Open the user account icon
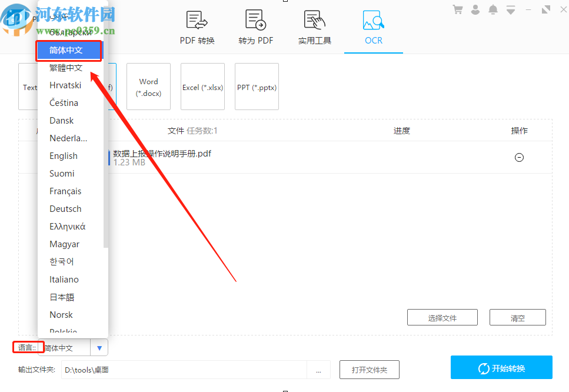Image resolution: width=569 pixels, height=392 pixels. tap(475, 10)
